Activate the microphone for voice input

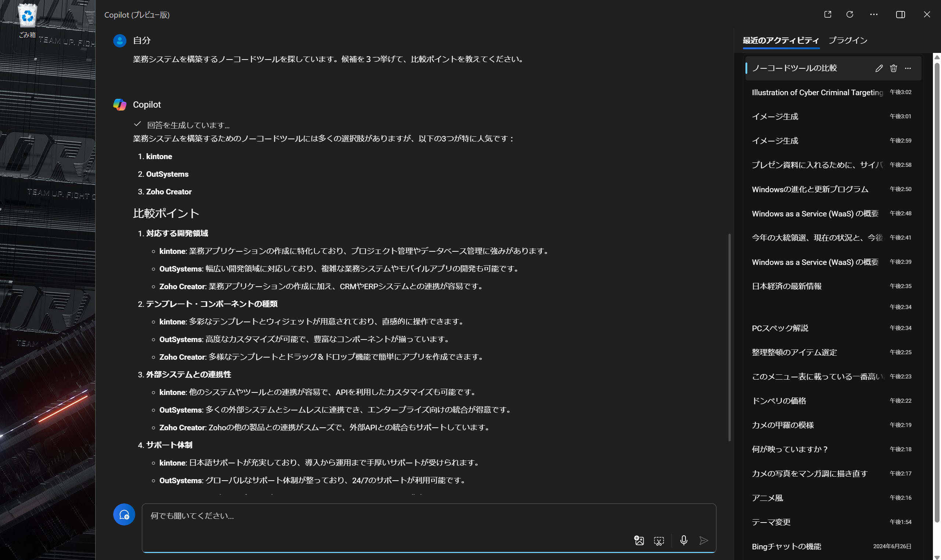click(x=684, y=541)
